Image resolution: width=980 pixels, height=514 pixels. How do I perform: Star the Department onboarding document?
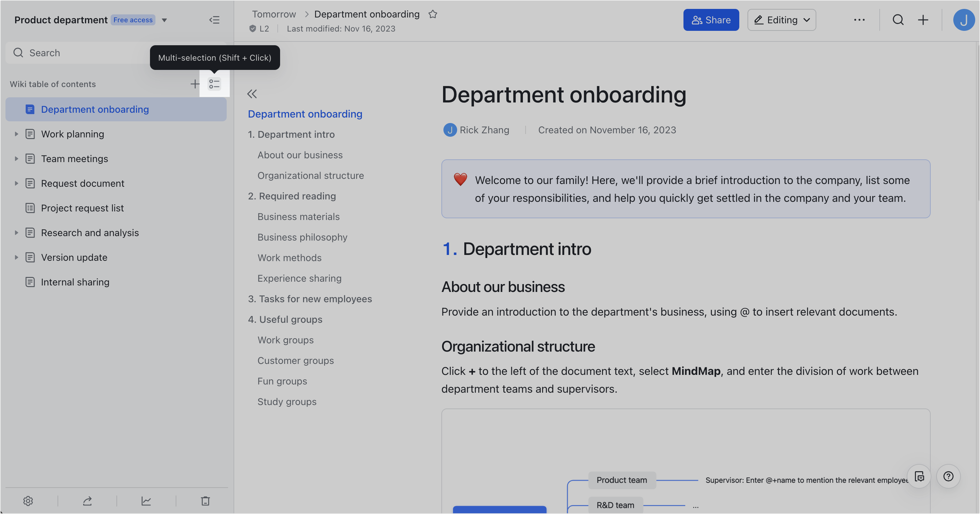(x=433, y=14)
